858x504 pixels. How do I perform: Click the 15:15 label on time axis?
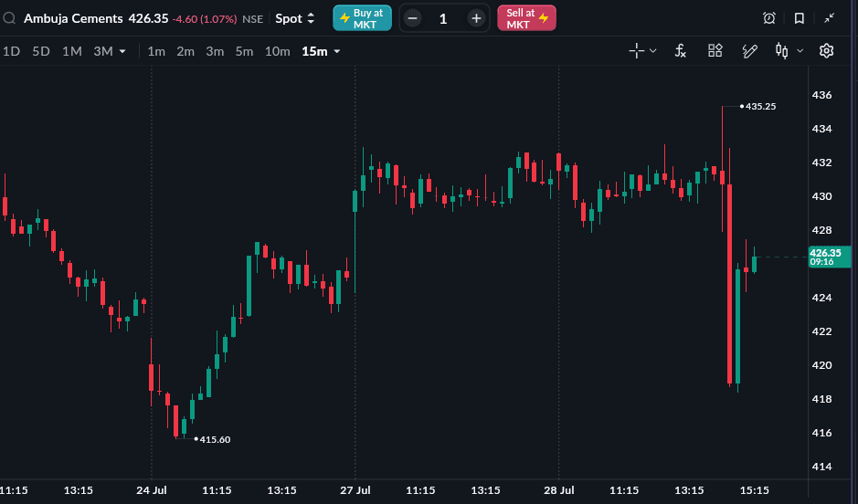click(x=754, y=490)
